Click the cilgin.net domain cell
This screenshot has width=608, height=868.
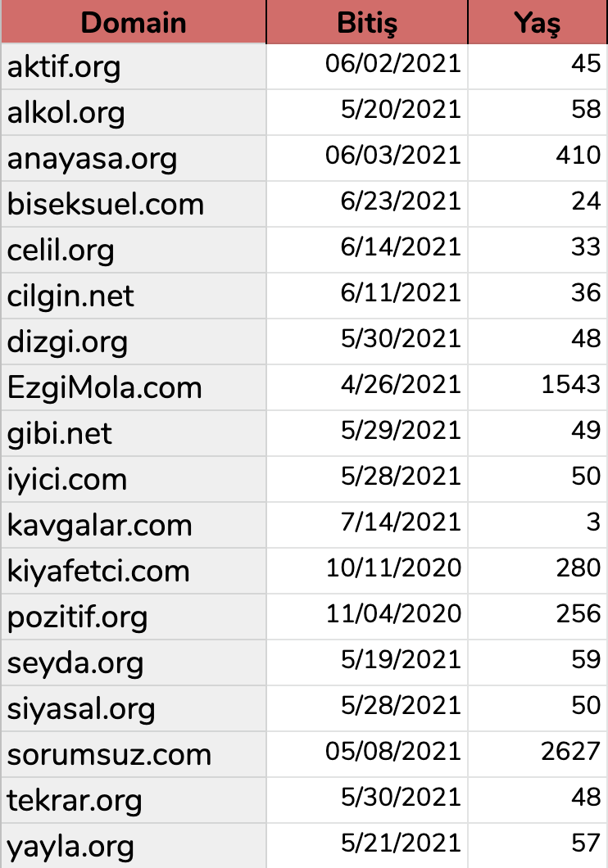pyautogui.click(x=134, y=296)
